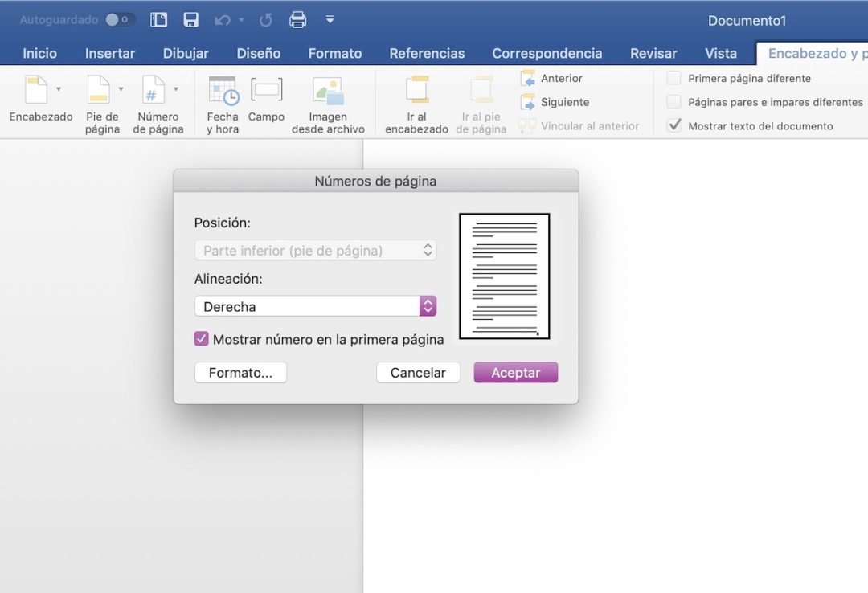
Task: Open the Revisar tab
Action: (x=653, y=53)
